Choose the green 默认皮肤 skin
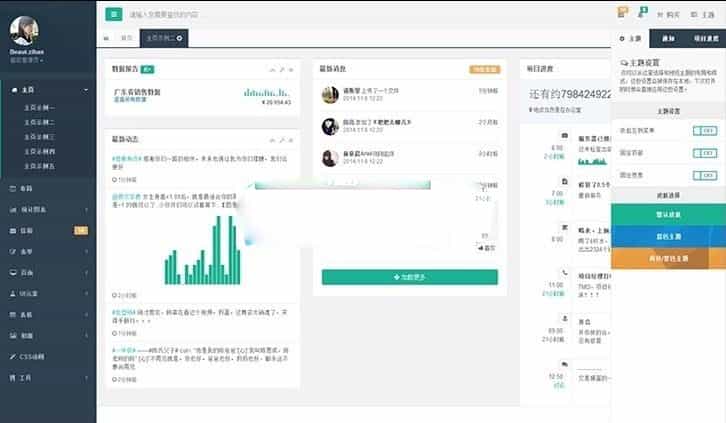Screen dimensions: 726x423 pyautogui.click(x=669, y=215)
